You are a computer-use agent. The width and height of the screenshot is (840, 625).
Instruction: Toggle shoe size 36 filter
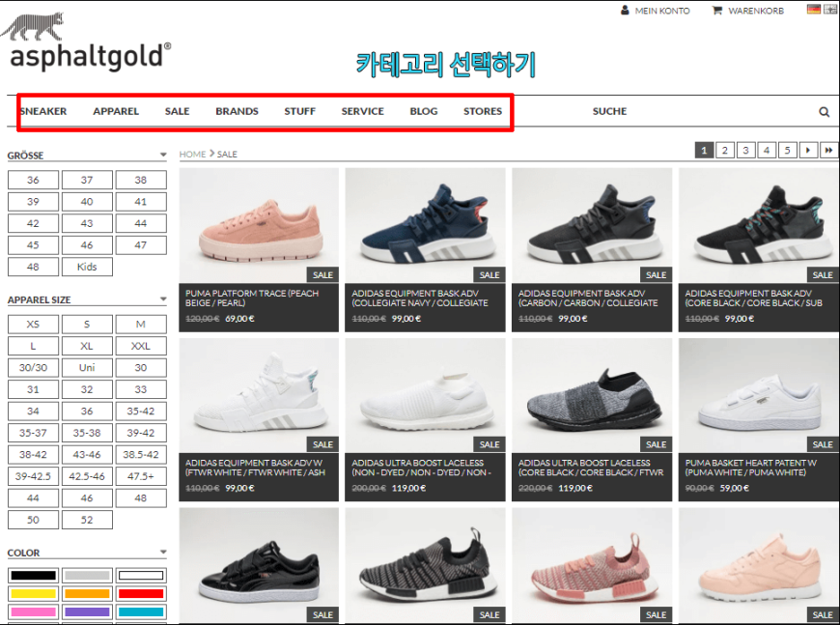click(33, 180)
